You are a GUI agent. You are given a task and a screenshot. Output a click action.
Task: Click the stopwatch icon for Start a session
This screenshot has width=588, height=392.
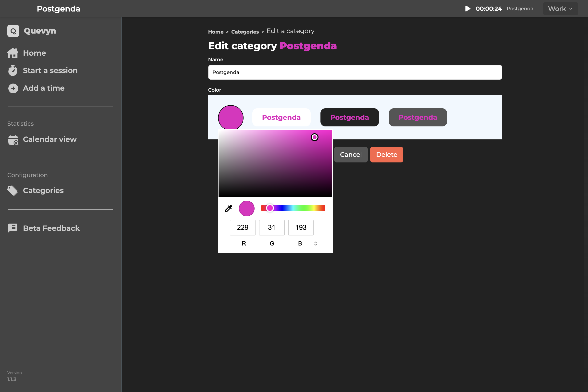click(x=13, y=71)
